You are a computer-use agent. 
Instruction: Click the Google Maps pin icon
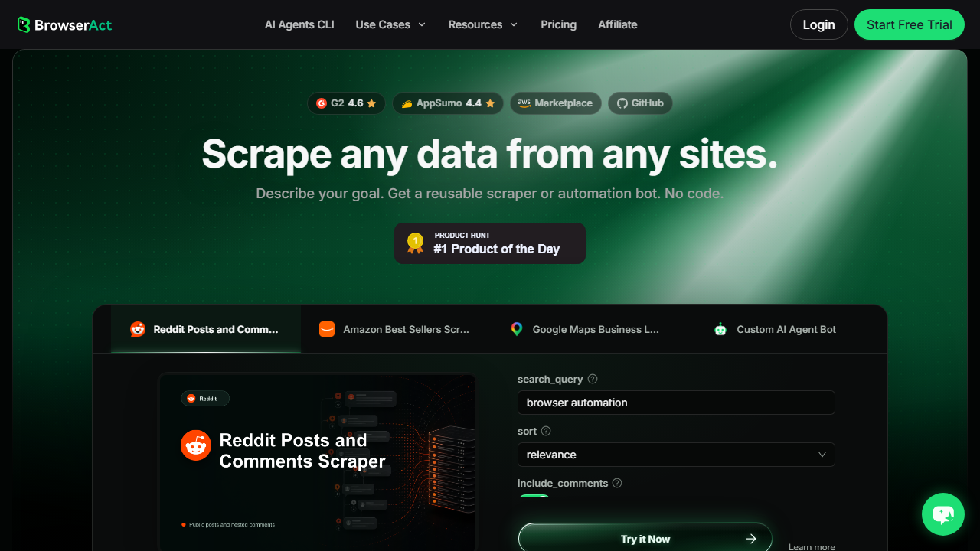(517, 329)
